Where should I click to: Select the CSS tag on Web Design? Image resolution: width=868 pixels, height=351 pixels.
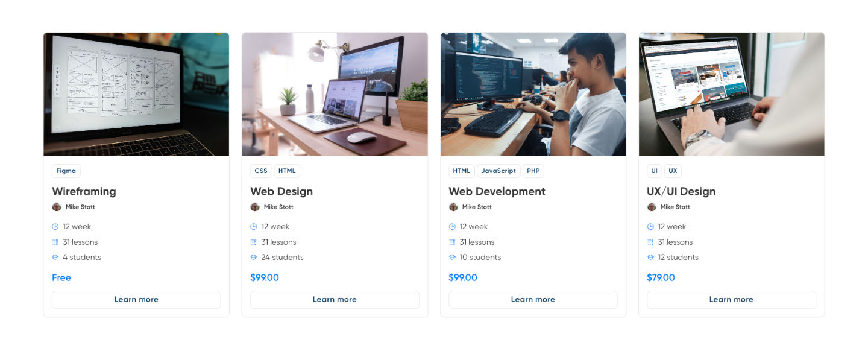pos(261,171)
